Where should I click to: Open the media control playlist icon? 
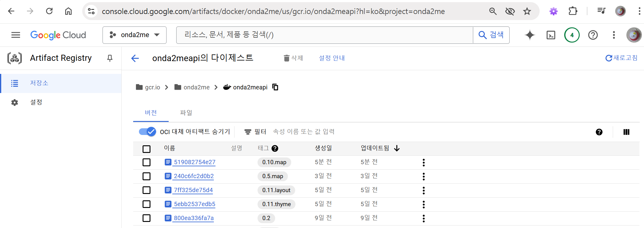601,11
